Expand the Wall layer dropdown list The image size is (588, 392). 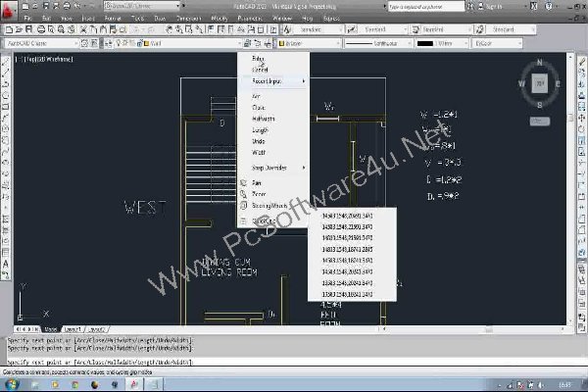point(239,43)
